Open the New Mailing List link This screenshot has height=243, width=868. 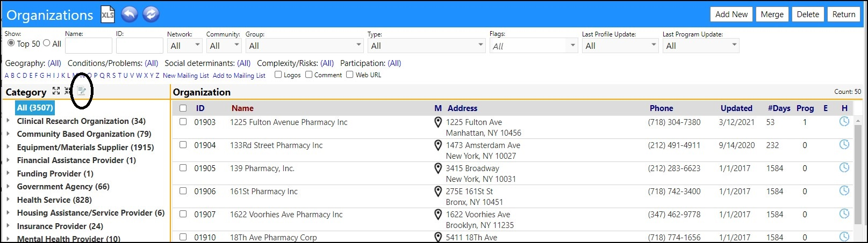[186, 76]
